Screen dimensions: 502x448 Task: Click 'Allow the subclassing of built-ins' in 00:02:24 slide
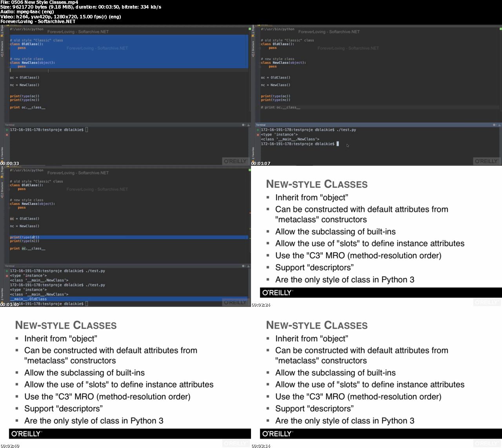[x=335, y=232]
